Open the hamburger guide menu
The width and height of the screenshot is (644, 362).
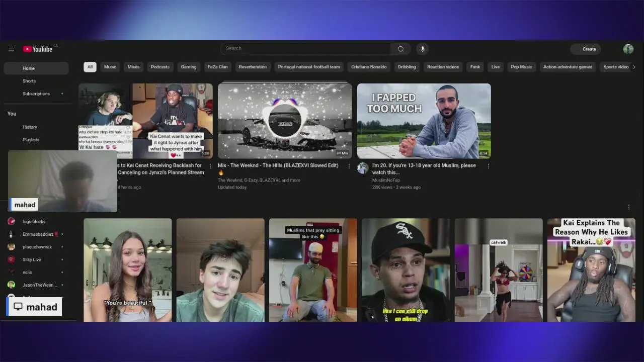click(x=11, y=49)
